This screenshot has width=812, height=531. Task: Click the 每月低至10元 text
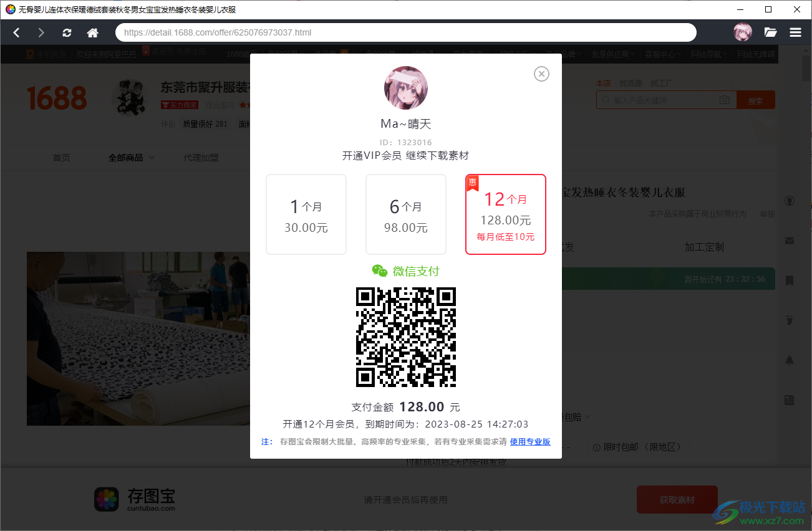click(x=506, y=237)
